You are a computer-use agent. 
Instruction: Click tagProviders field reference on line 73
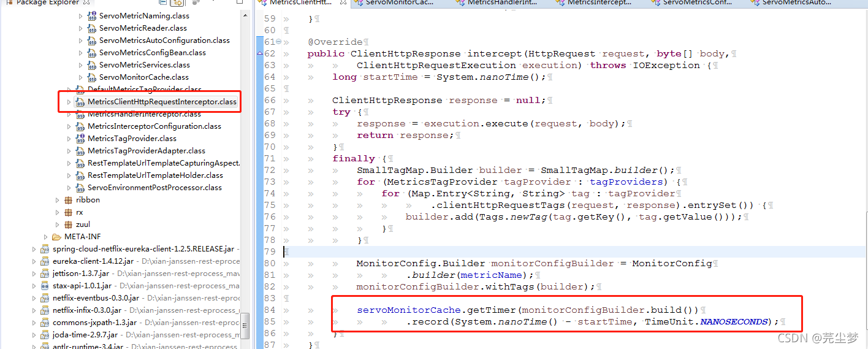coord(626,182)
